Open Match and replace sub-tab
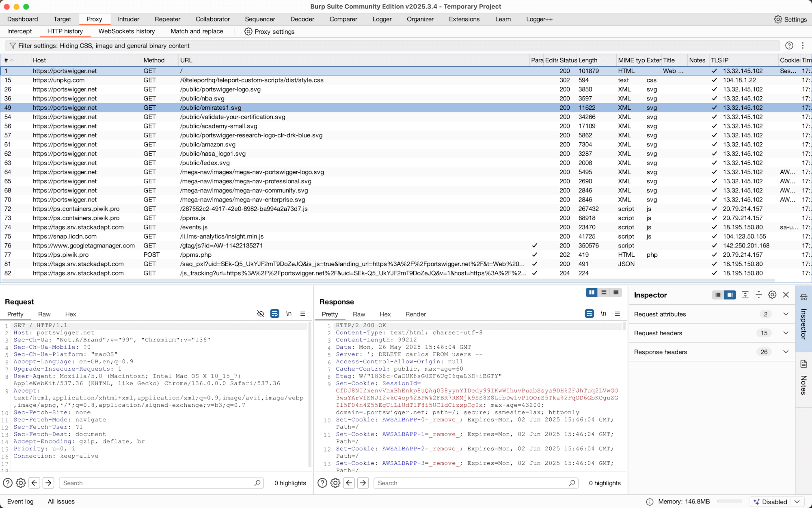Viewport: 812px width, 508px height. coord(197,31)
